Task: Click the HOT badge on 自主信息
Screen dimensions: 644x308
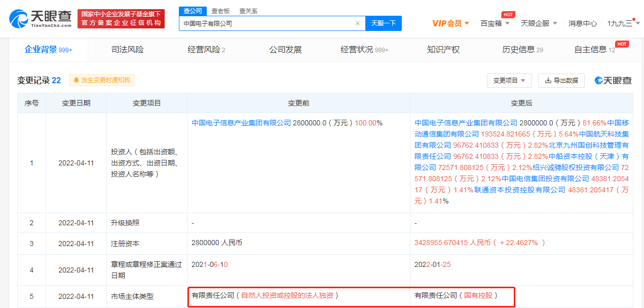Action: 622,44
